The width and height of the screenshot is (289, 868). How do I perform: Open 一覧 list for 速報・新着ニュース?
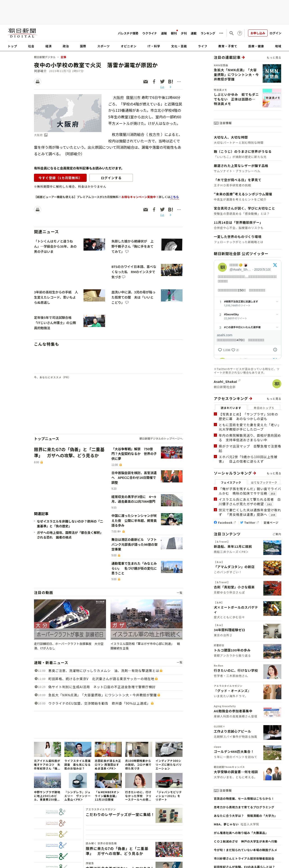[x=180, y=662]
